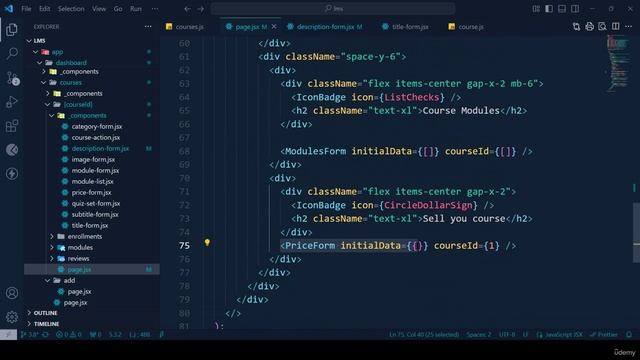Screen dimensions: 640x360
Task: Open the Go menu
Action: [x=118, y=9]
